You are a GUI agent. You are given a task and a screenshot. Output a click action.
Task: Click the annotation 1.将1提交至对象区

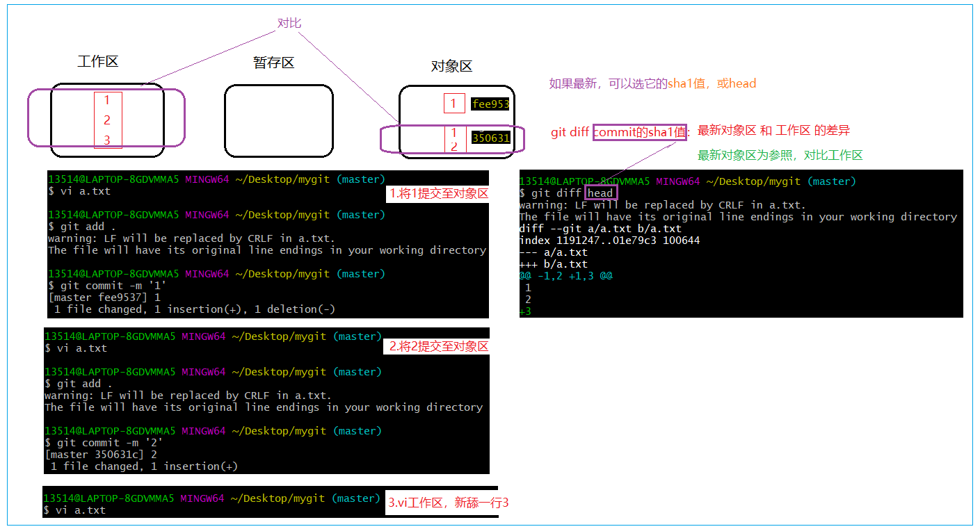[x=438, y=194]
